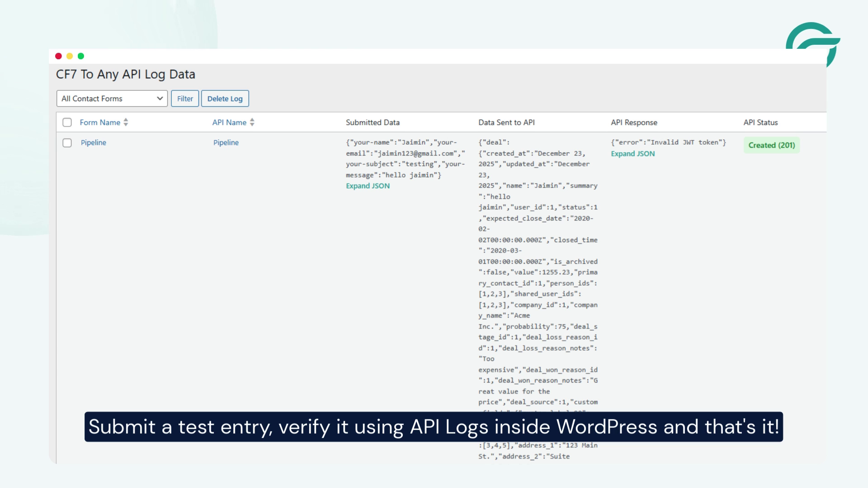Open the All Contact Forms dropdown
The image size is (868, 488).
[x=112, y=98]
